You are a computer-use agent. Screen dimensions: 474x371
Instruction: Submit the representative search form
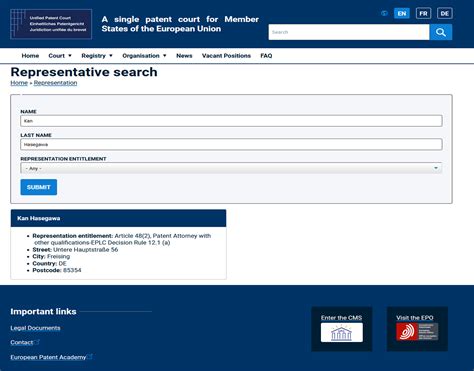point(39,187)
